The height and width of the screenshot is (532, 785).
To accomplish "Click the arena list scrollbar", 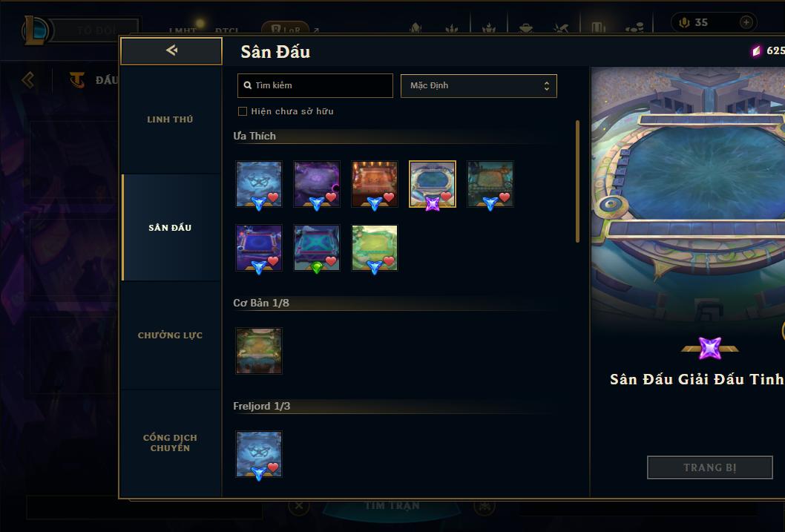I will [577, 181].
